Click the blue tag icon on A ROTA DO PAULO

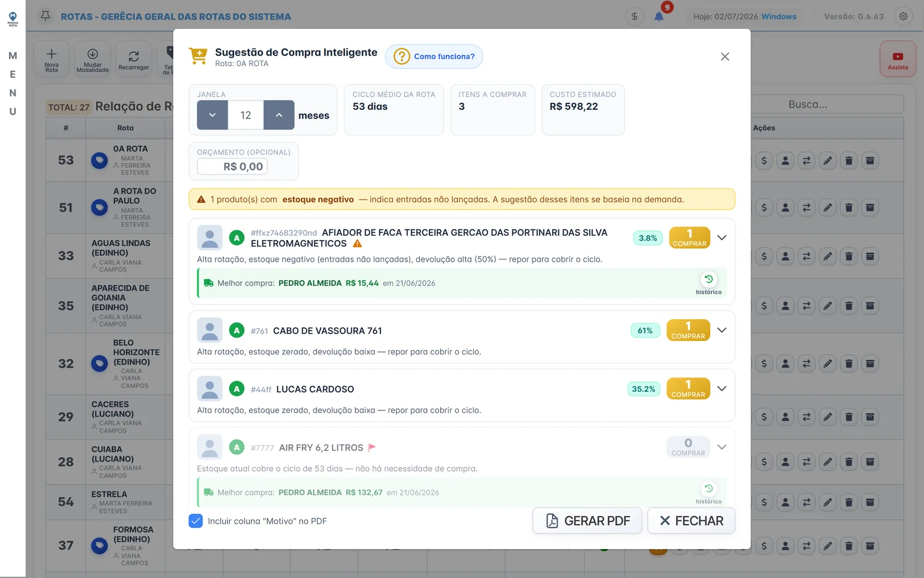click(99, 207)
